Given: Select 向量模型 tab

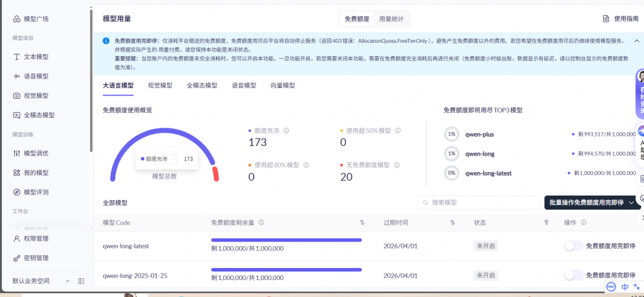Looking at the screenshot, I should [x=282, y=86].
